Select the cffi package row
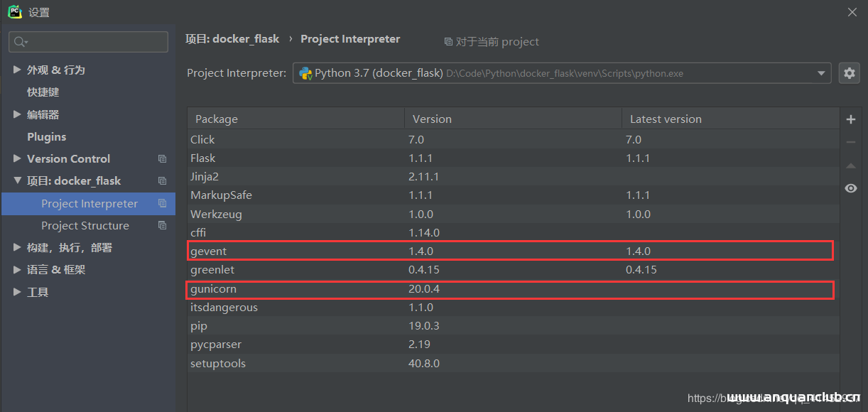 point(513,232)
